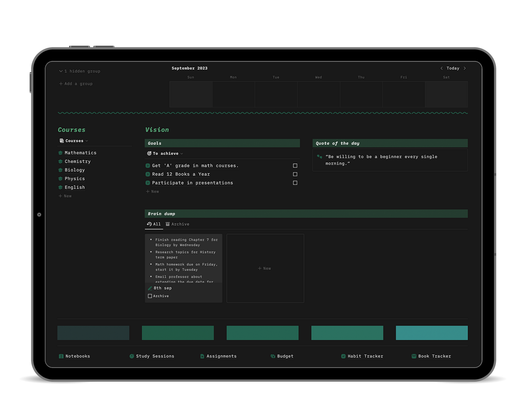The width and height of the screenshot is (525, 420).
Task: Click the Assignments page icon
Action: [202, 356]
